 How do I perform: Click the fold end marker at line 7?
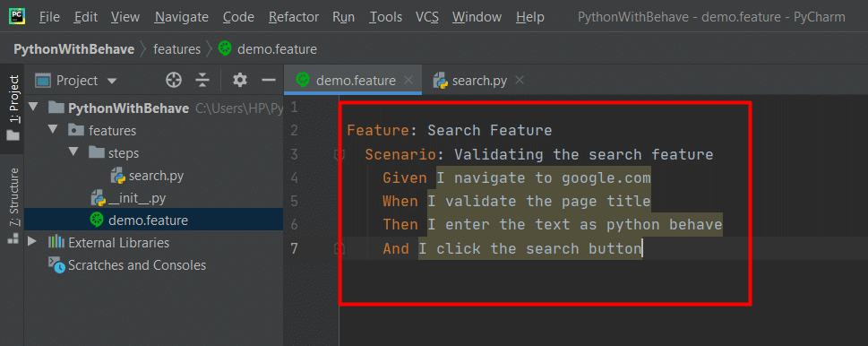[339, 248]
